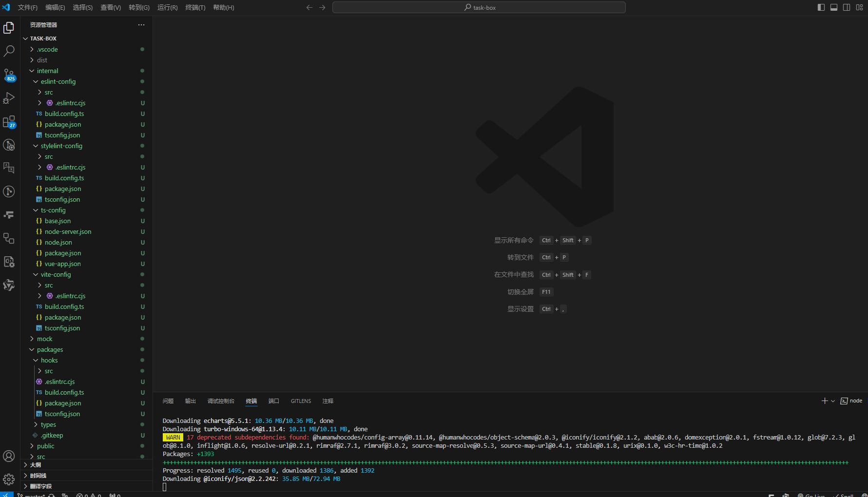Screen dimensions: 868x497
Task: Open package.json under vite-config
Action: tap(87, 317)
